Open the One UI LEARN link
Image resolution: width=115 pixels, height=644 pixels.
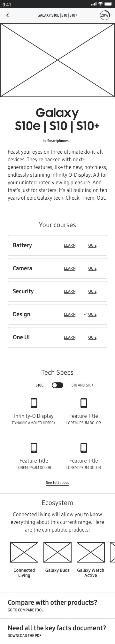tap(70, 337)
